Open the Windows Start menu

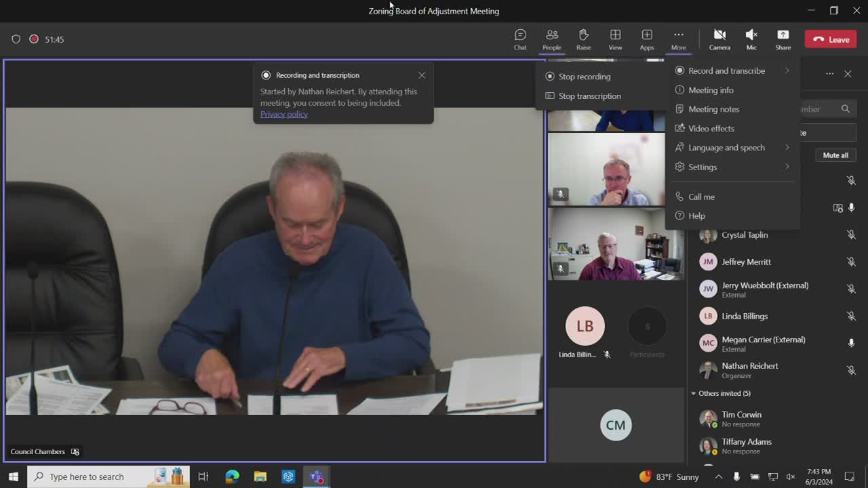14,476
